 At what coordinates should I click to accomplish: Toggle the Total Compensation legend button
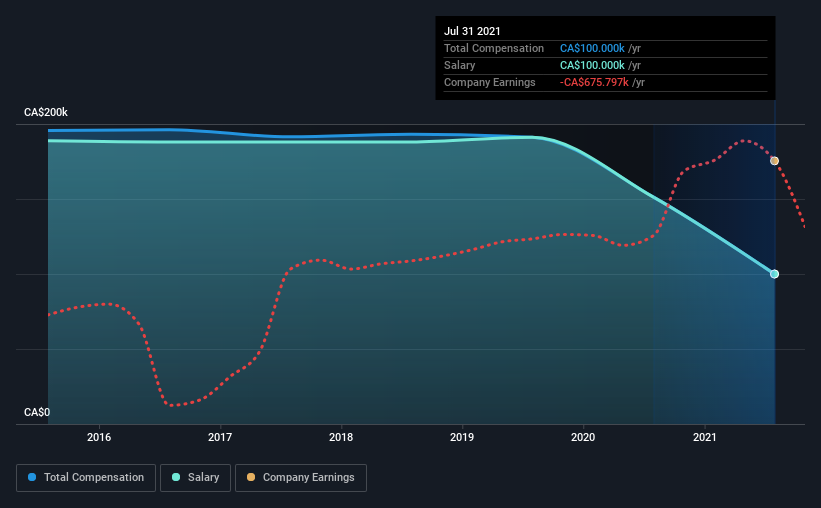pyautogui.click(x=86, y=478)
